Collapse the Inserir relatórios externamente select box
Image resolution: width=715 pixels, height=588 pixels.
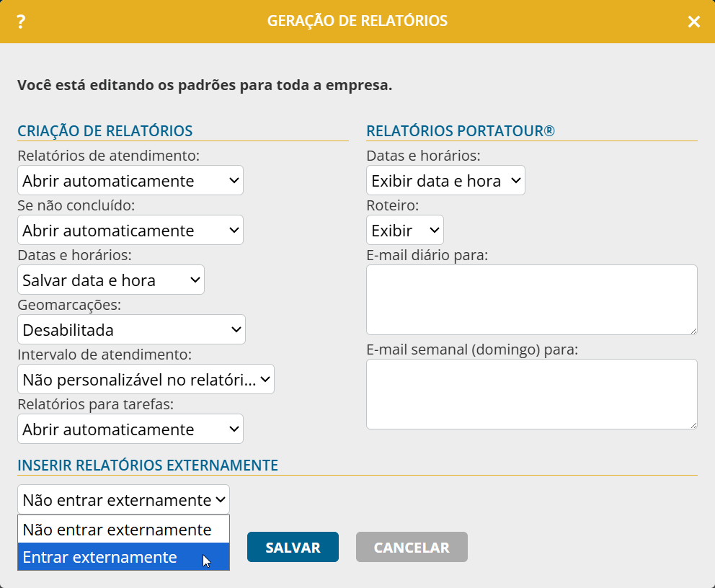point(123,500)
